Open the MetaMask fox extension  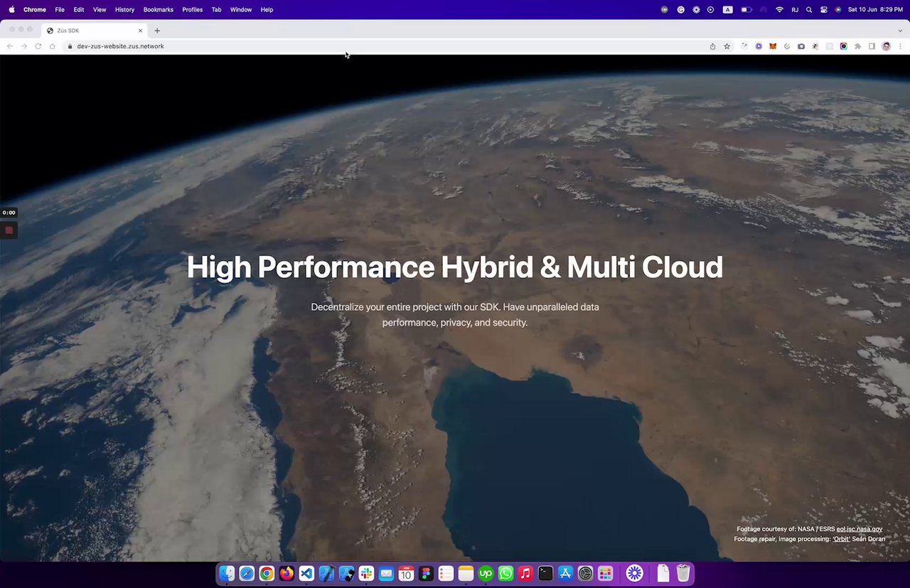(x=773, y=46)
